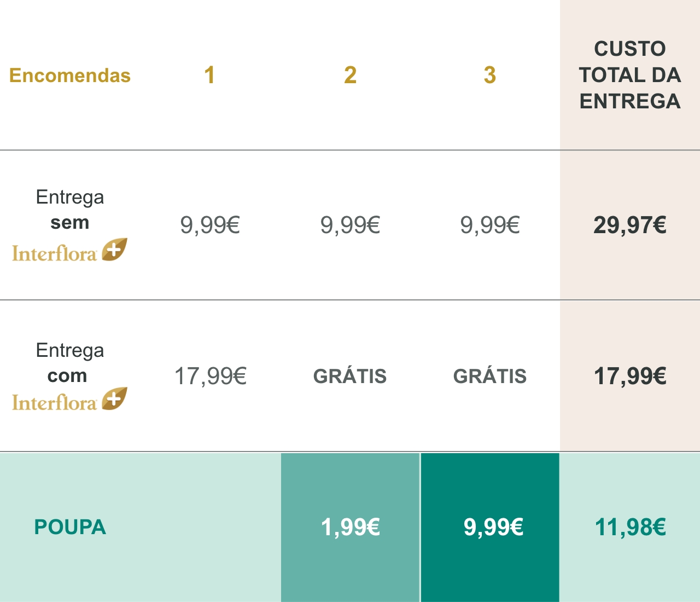Click the 1,99€ savings teal box
The width and height of the screenshot is (700, 602).
pos(350,527)
